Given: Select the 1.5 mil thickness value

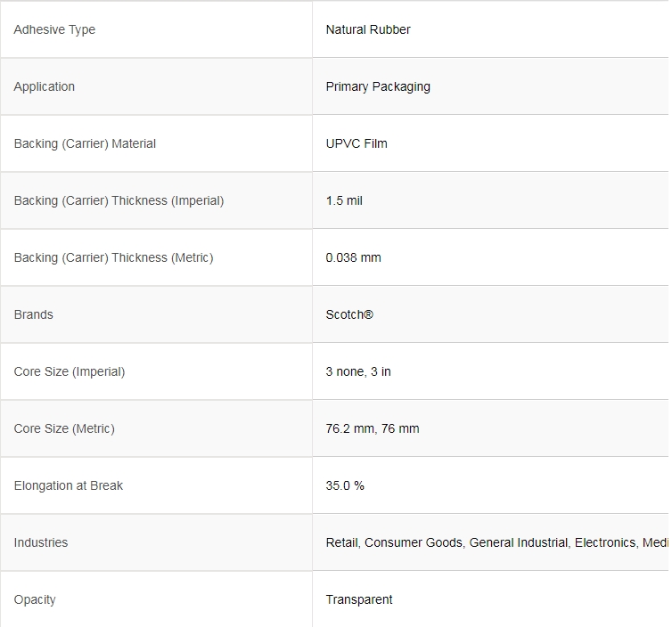Looking at the screenshot, I should (344, 200).
